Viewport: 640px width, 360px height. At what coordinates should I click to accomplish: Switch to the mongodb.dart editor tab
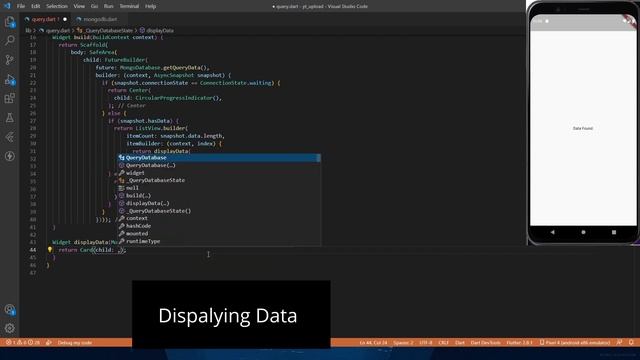(x=100, y=19)
